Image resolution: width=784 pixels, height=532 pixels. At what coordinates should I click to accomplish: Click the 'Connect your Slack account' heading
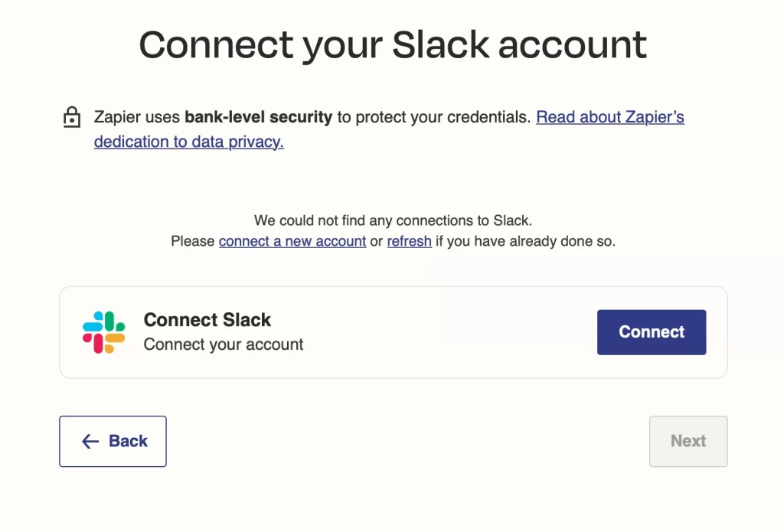pos(393,46)
